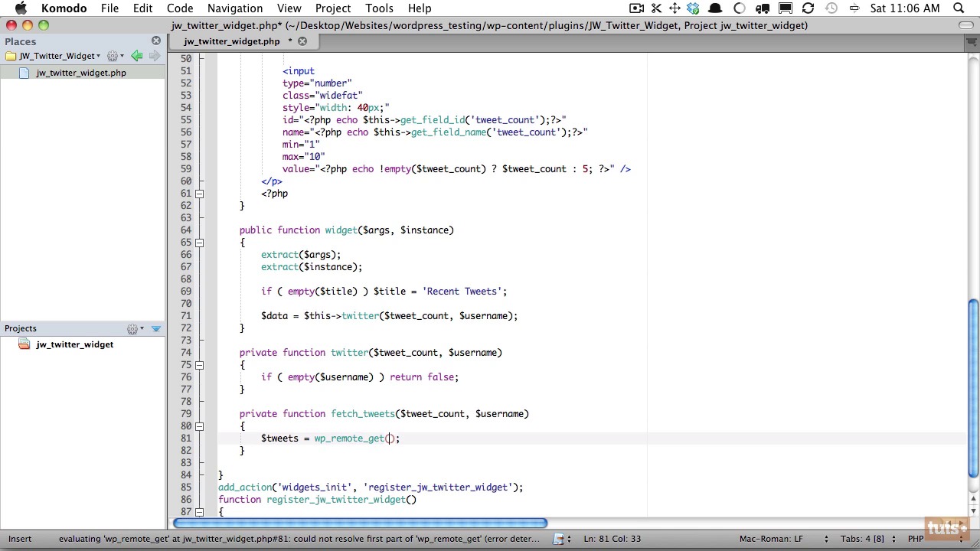Screen dimensions: 980x551
Task: Open the Edit menu
Action: coord(142,8)
